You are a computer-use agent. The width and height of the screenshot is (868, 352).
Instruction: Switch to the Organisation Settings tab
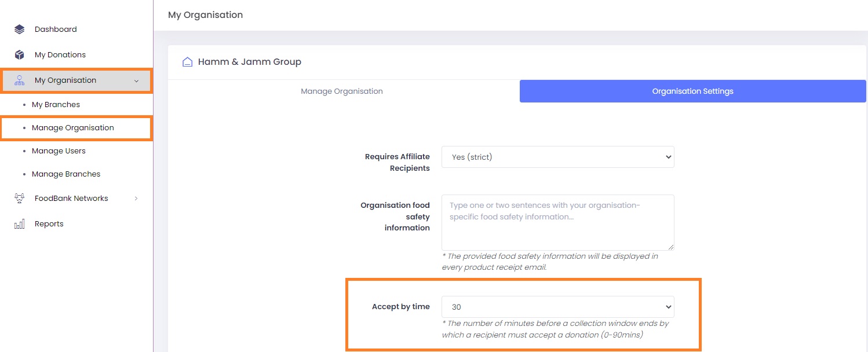(x=692, y=91)
